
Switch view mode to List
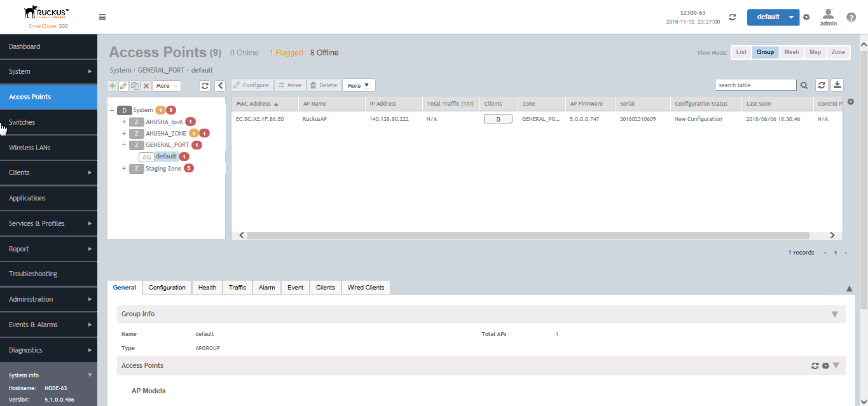point(741,52)
